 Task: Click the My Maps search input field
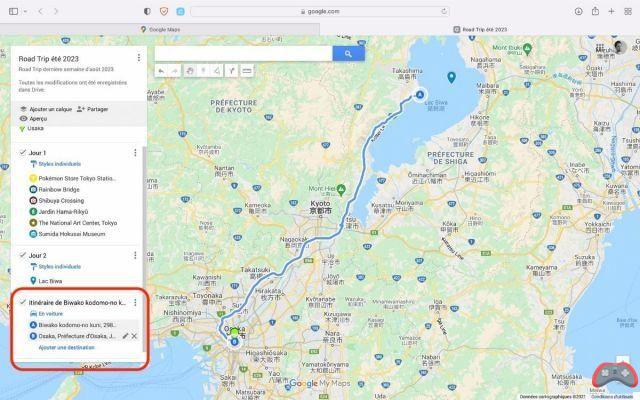tap(243, 53)
